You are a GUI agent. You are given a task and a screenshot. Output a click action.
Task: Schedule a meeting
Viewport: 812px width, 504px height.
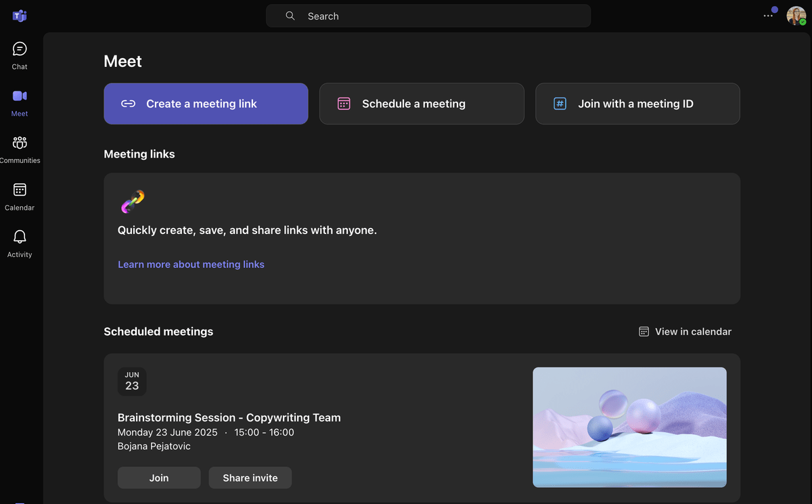click(422, 104)
